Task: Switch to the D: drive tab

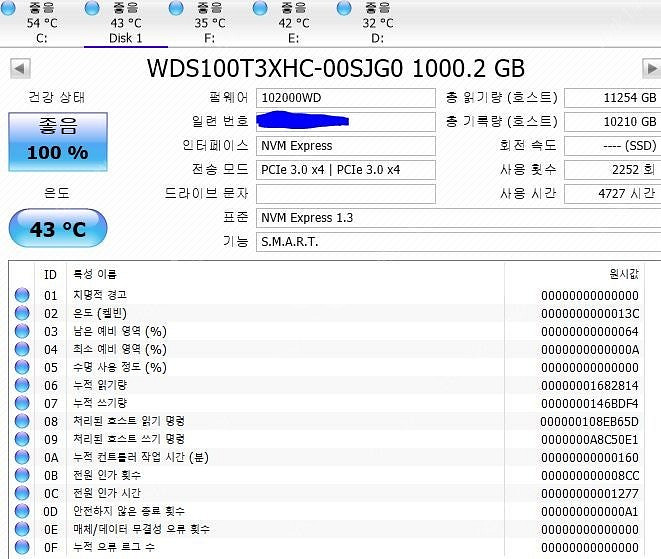Action: 377,23
